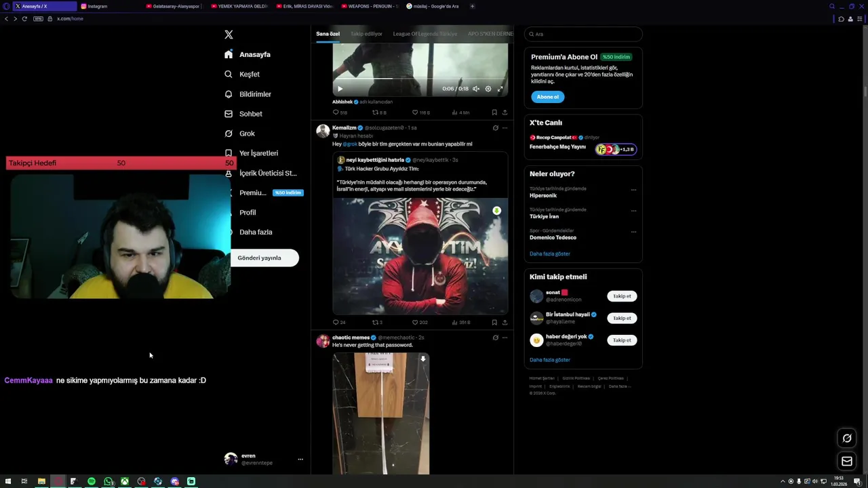Show more trends under Neler oluyor
868x488 pixels.
pyautogui.click(x=550, y=253)
